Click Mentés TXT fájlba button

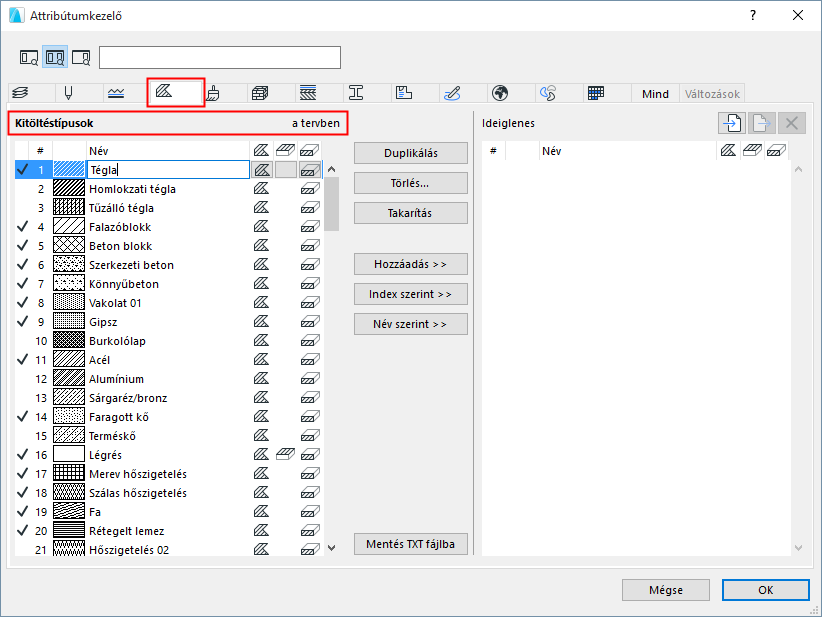point(410,544)
